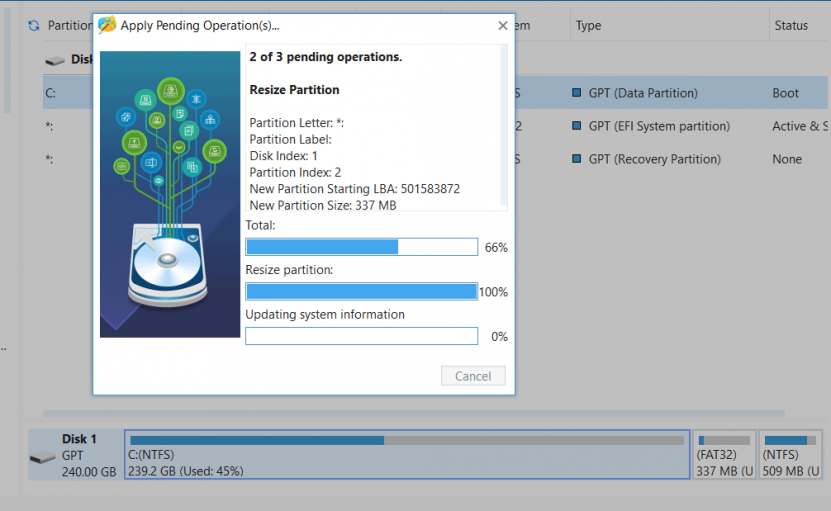Viewport: 831px width, 511px height.
Task: Close the Apply Pending Operations dialog
Action: point(502,25)
